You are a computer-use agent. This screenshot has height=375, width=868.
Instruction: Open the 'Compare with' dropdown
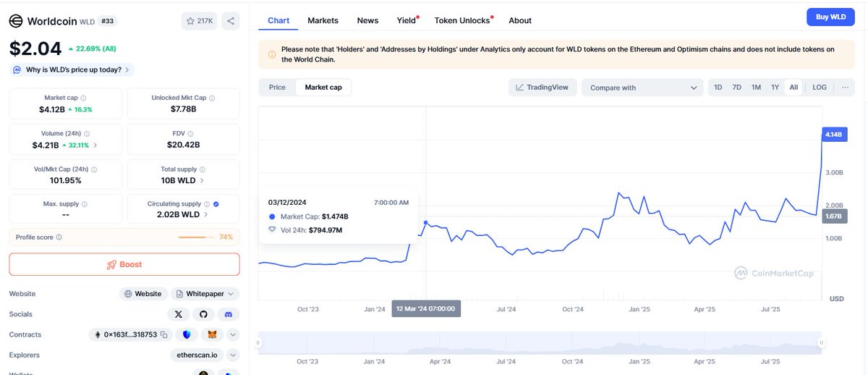pos(642,88)
